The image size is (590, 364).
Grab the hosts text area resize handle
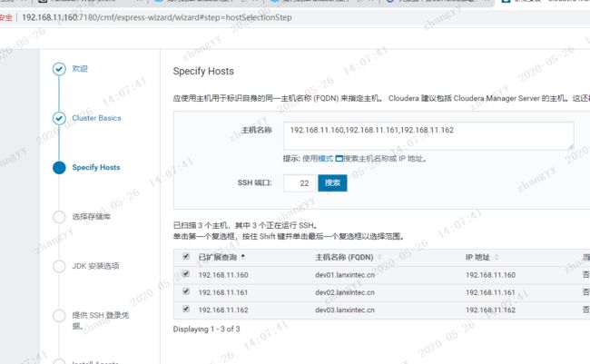pyautogui.click(x=570, y=147)
